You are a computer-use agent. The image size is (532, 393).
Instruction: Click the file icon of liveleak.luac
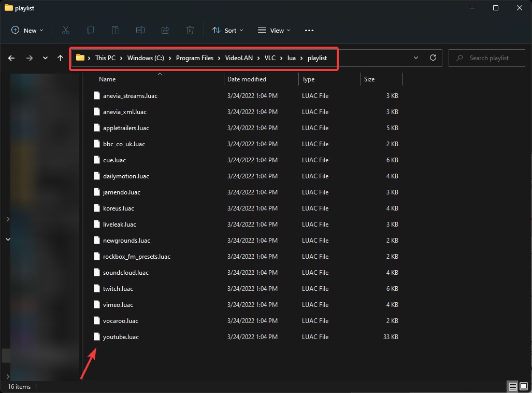[97, 224]
